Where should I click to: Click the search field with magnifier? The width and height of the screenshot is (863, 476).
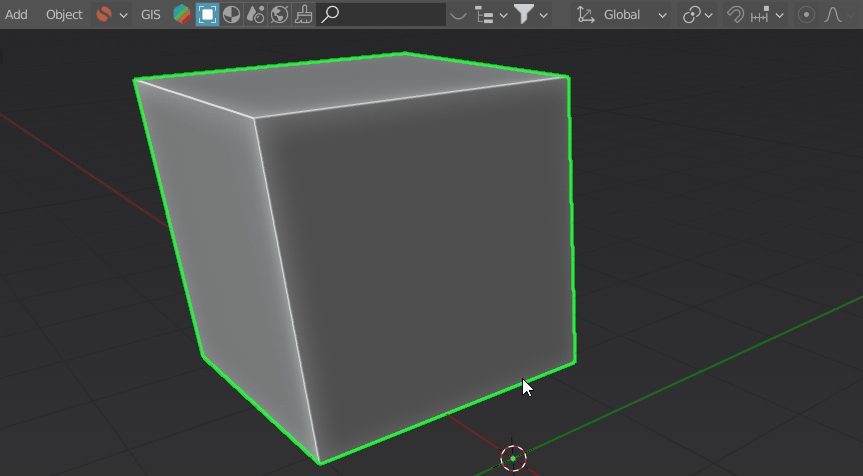(381, 15)
